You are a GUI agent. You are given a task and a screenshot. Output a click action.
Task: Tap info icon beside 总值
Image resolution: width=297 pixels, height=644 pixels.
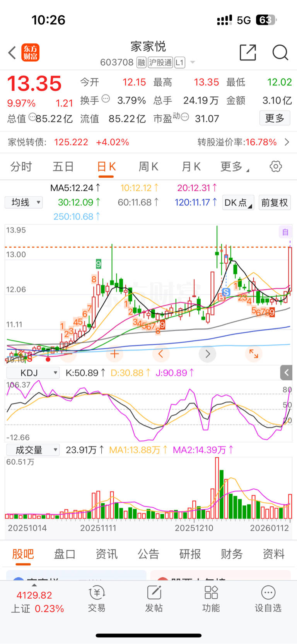32,117
